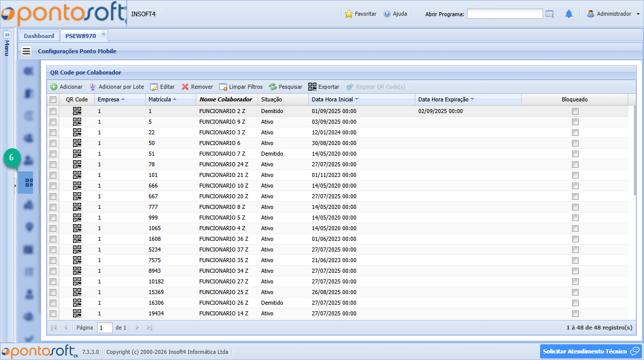Switch to the Dashboard tab
Image resolution: width=644 pixels, height=360 pixels.
[x=39, y=35]
